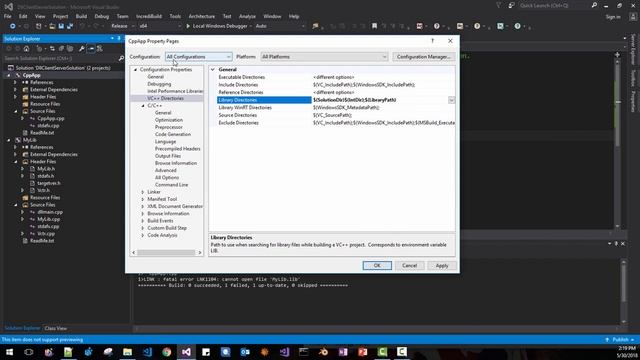Open OneNote from the taskbar

[343, 352]
